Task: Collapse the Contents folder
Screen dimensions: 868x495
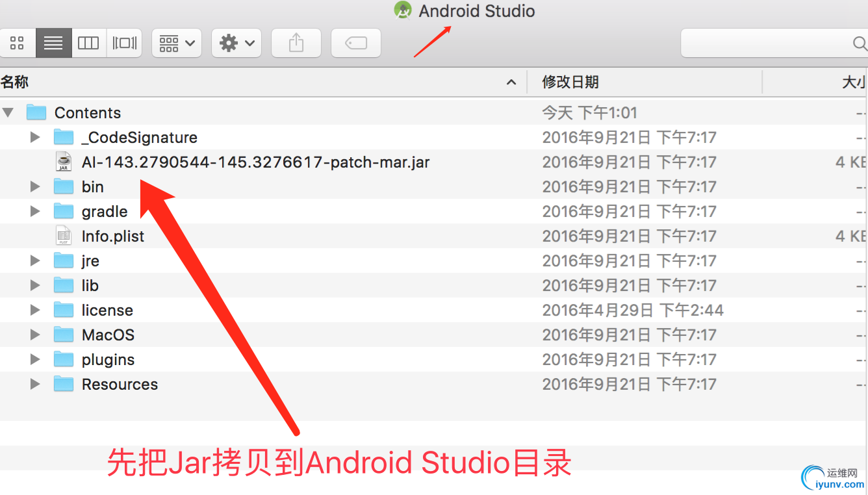Action: coord(8,112)
